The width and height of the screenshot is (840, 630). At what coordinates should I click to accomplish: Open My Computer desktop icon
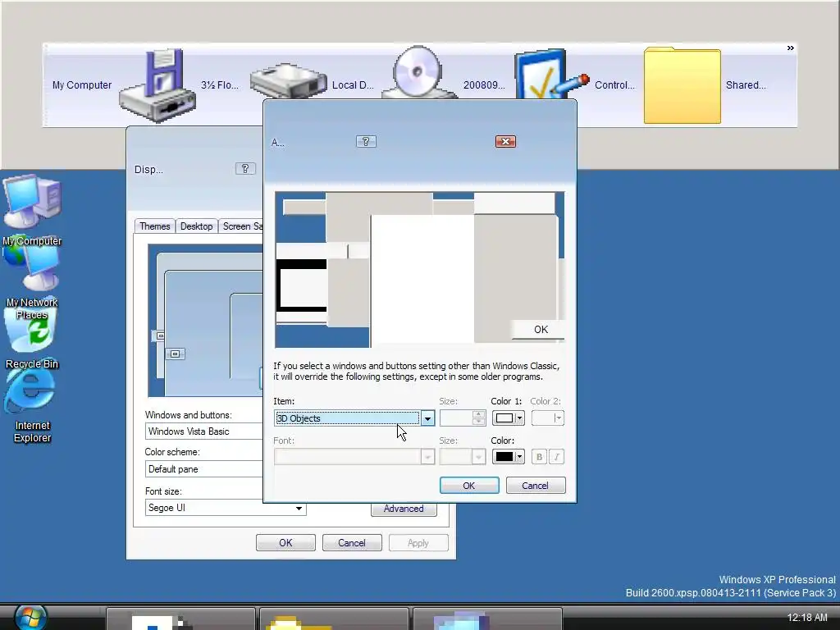coord(32,210)
